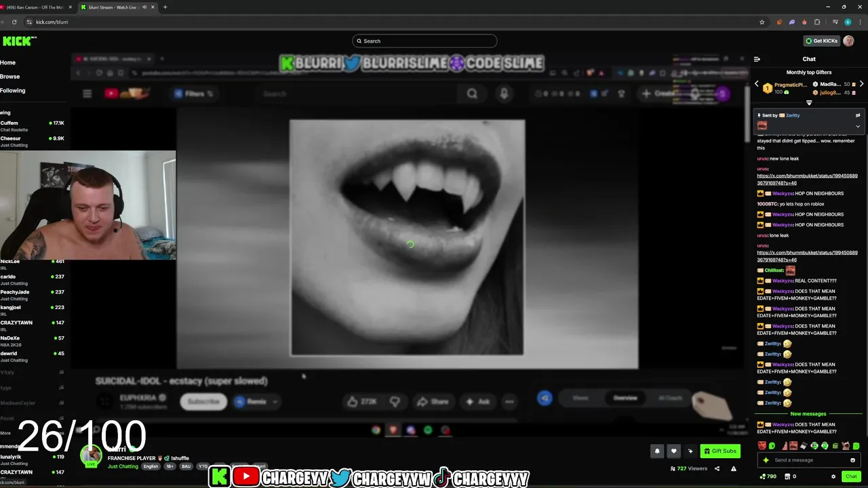
Task: Open the PeachyJade channel in sidebar
Action: click(x=33, y=296)
